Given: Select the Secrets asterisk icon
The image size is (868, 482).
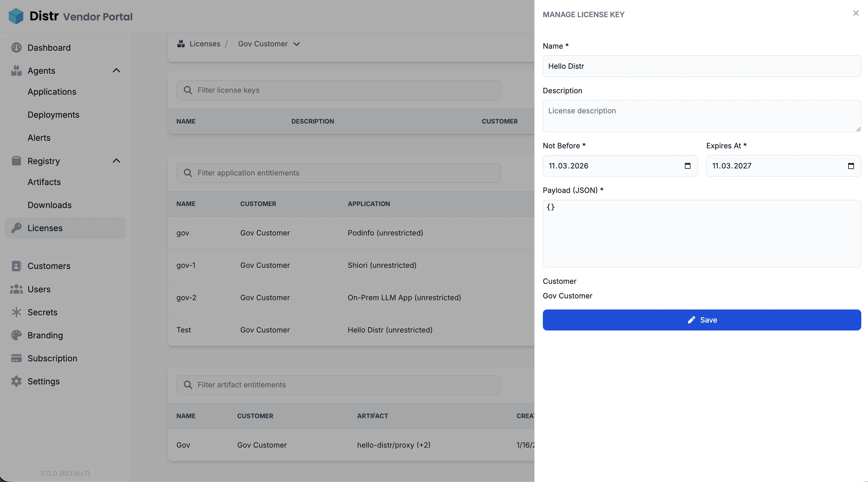Looking at the screenshot, I should 16,312.
